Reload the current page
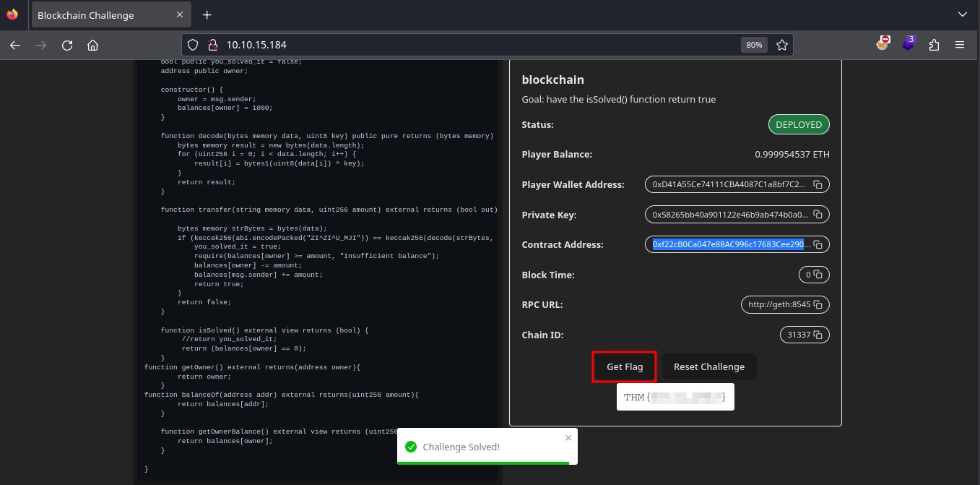 click(x=67, y=45)
